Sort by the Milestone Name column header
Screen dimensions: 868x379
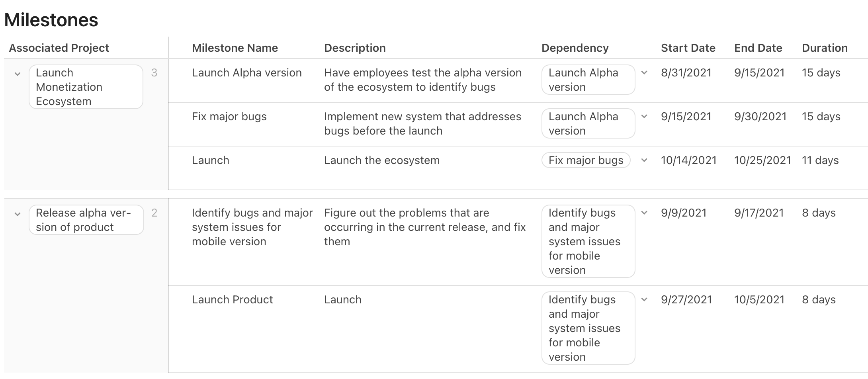[x=235, y=48]
